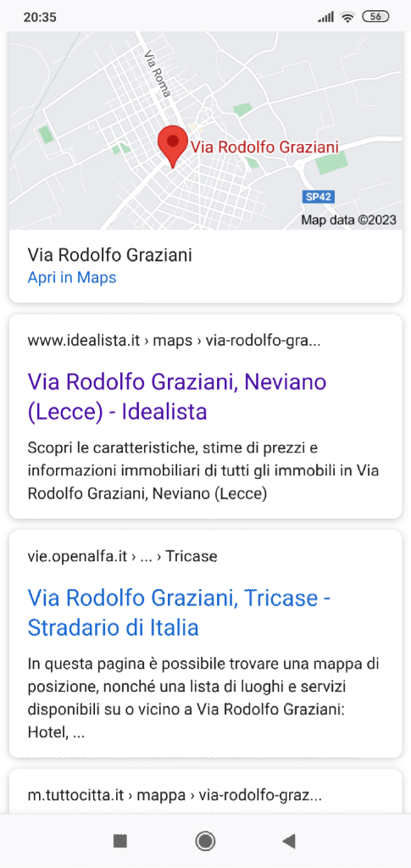Open the Stradario di Italia Tricase result

179,613
